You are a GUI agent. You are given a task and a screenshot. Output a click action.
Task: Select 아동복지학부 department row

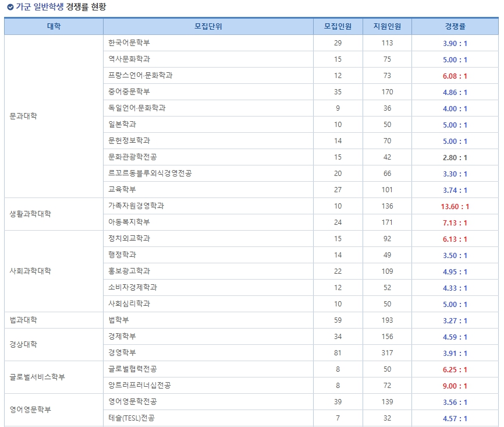(x=301, y=223)
